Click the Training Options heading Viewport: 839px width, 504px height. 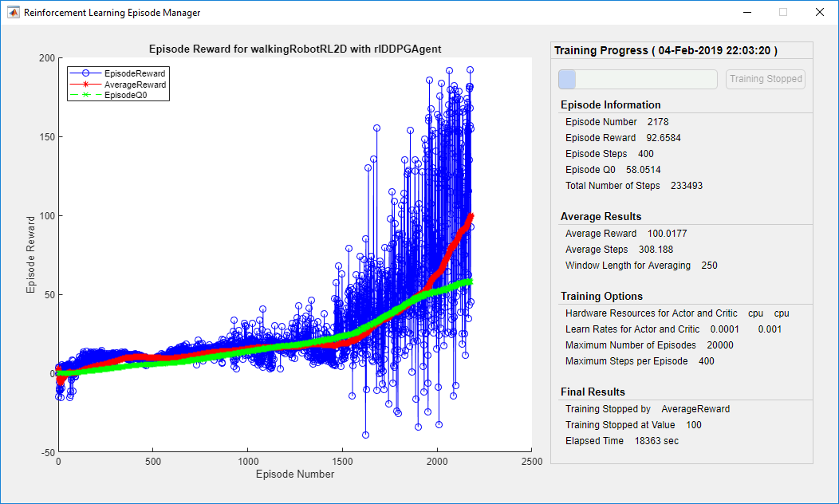click(601, 297)
